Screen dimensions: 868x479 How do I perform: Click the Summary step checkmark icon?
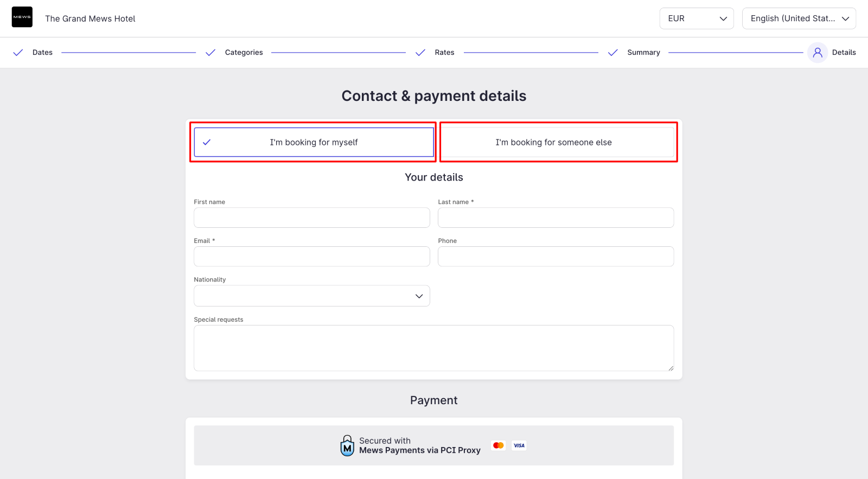tap(613, 53)
